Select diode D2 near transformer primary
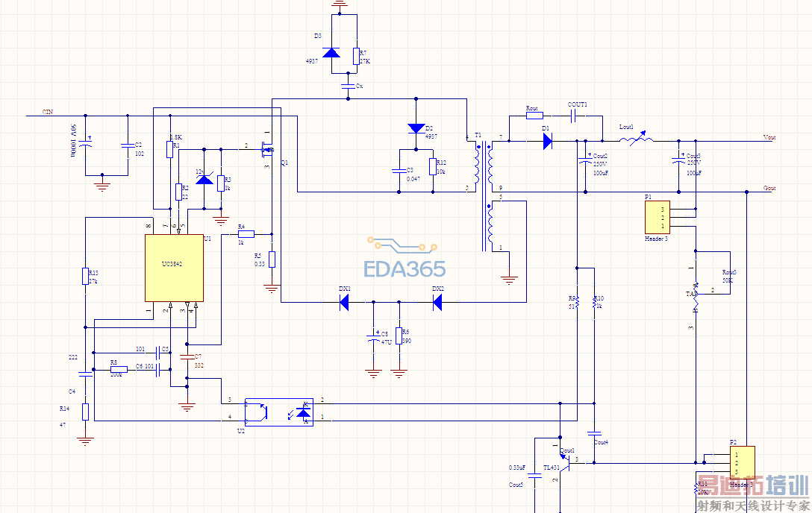The height and width of the screenshot is (513, 812). [416, 128]
